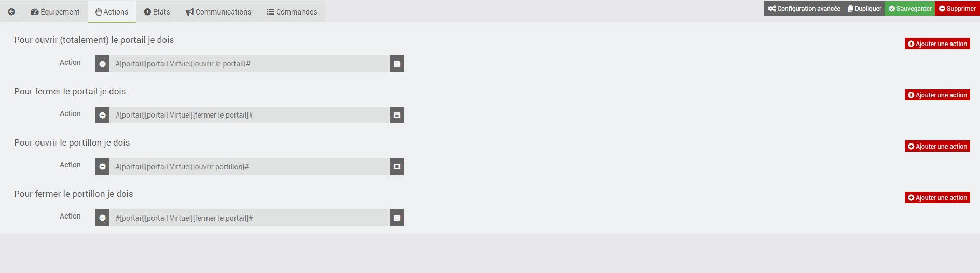
Task: Click the back arrow icon
Action: coord(11,12)
